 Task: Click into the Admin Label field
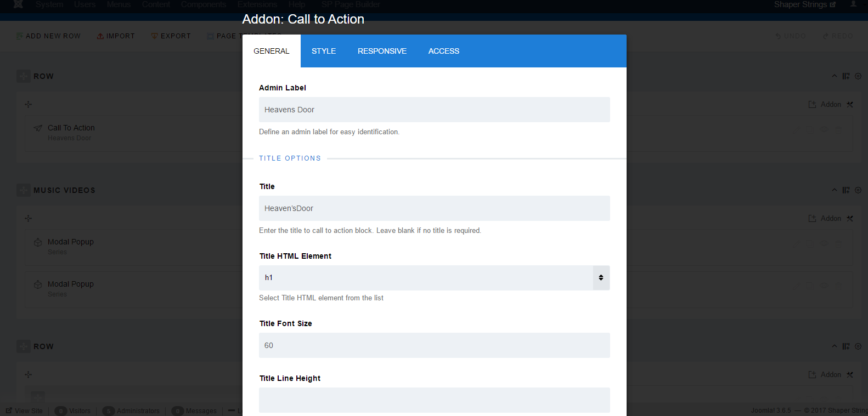434,110
